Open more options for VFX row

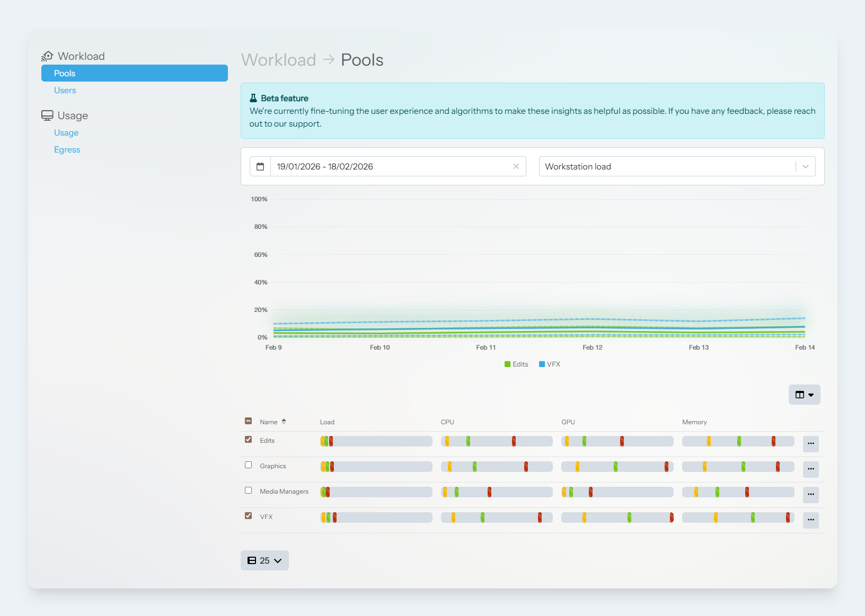pos(810,520)
